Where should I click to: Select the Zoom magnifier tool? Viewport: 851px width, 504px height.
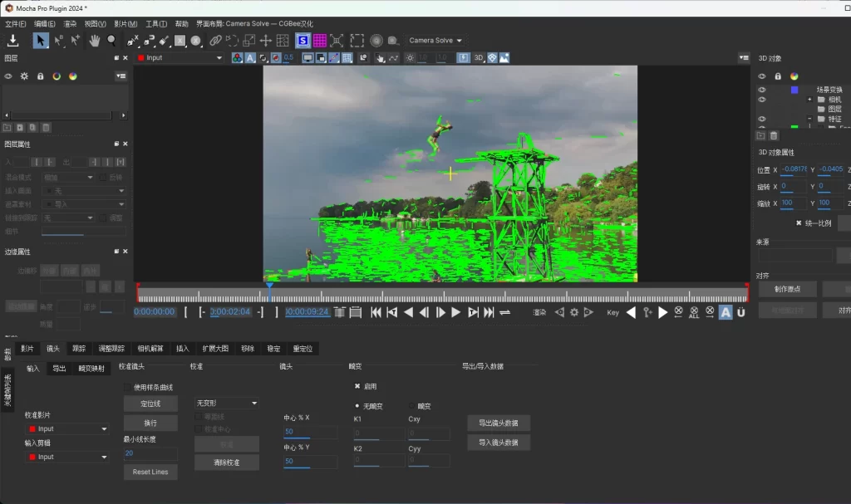[111, 40]
